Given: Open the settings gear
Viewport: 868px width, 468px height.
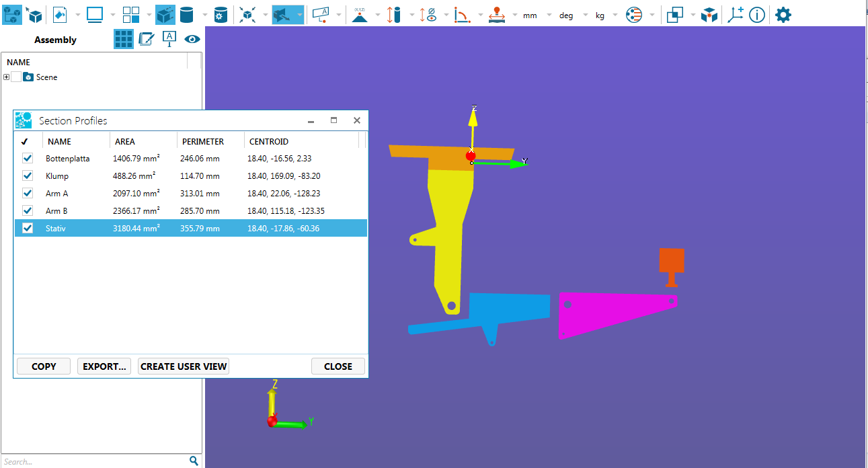Looking at the screenshot, I should (x=783, y=15).
